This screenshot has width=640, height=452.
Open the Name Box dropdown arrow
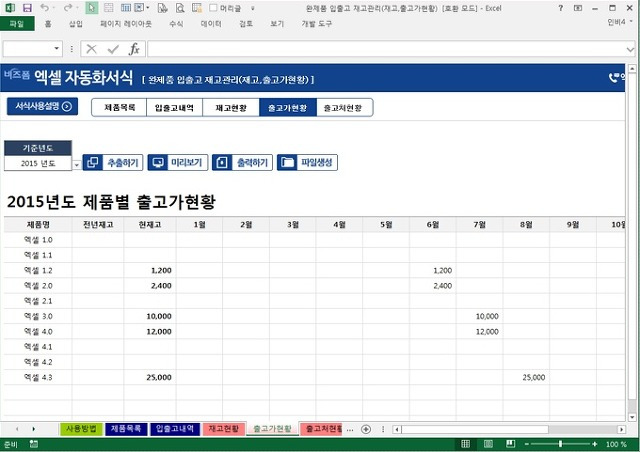point(56,49)
